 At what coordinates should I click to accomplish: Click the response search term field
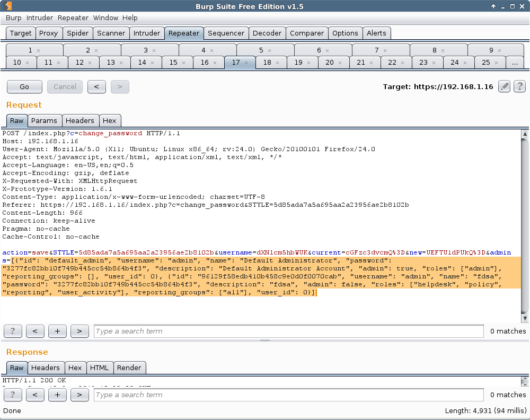(x=288, y=395)
